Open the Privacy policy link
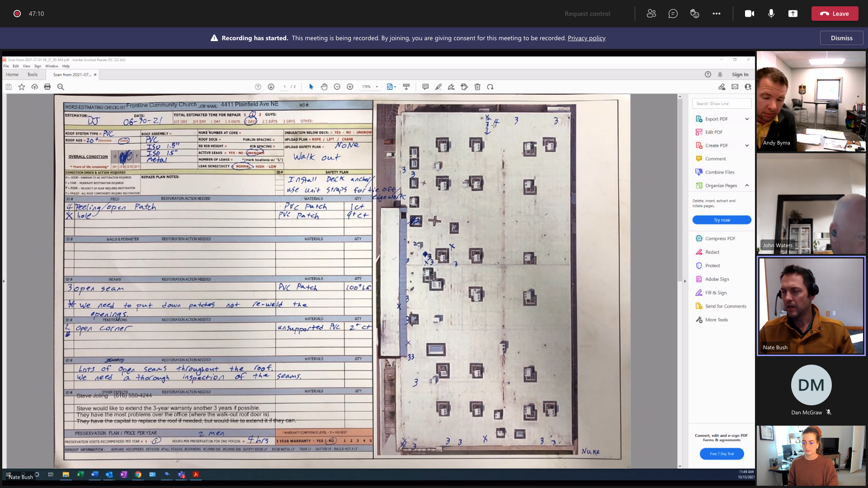 tap(586, 38)
